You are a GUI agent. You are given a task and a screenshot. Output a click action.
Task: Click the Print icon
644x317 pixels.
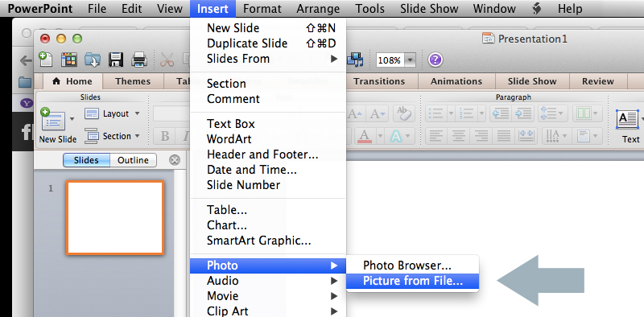click(138, 60)
